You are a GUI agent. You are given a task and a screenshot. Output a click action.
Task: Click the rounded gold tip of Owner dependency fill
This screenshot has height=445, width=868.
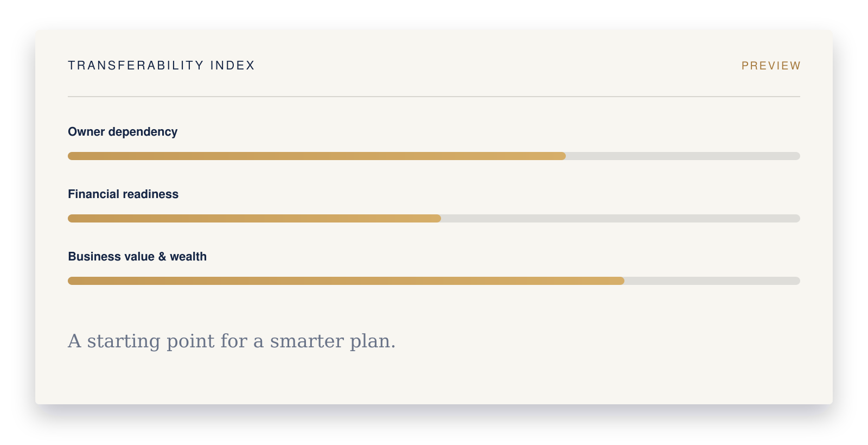(563, 156)
